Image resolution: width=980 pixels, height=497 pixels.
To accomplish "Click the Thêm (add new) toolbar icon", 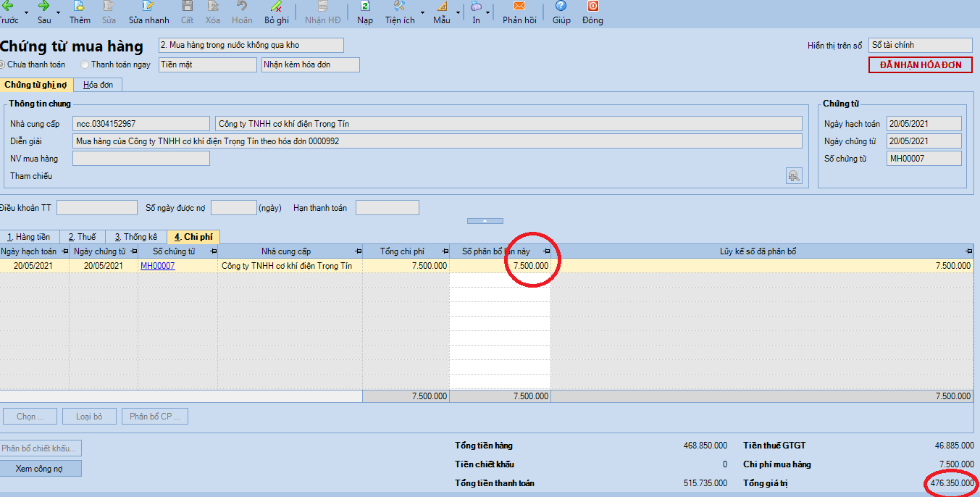I will click(x=80, y=7).
